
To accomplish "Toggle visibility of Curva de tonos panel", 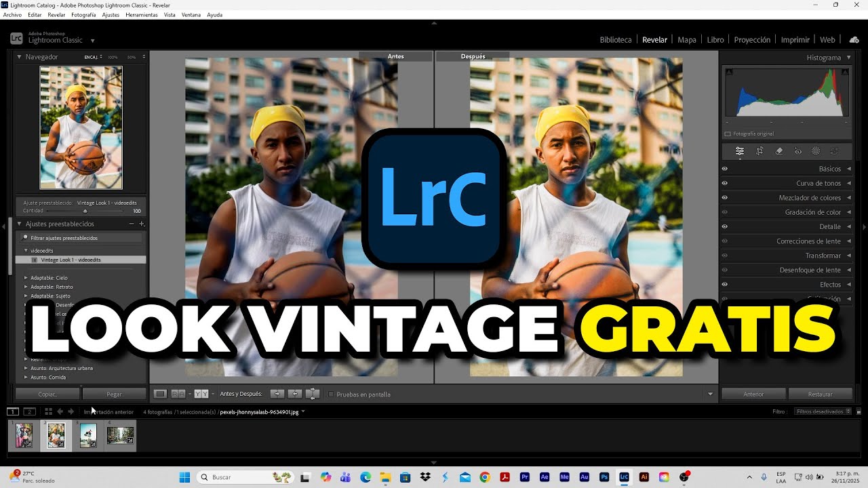I will point(724,183).
